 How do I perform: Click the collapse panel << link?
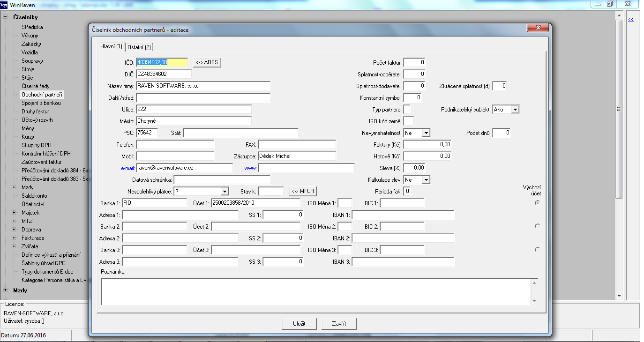[630, 20]
